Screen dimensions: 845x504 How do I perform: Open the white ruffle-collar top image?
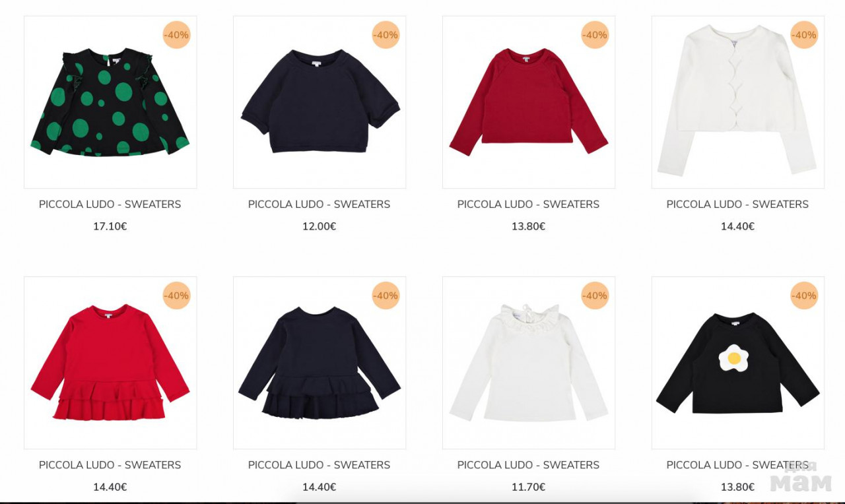[529, 363]
